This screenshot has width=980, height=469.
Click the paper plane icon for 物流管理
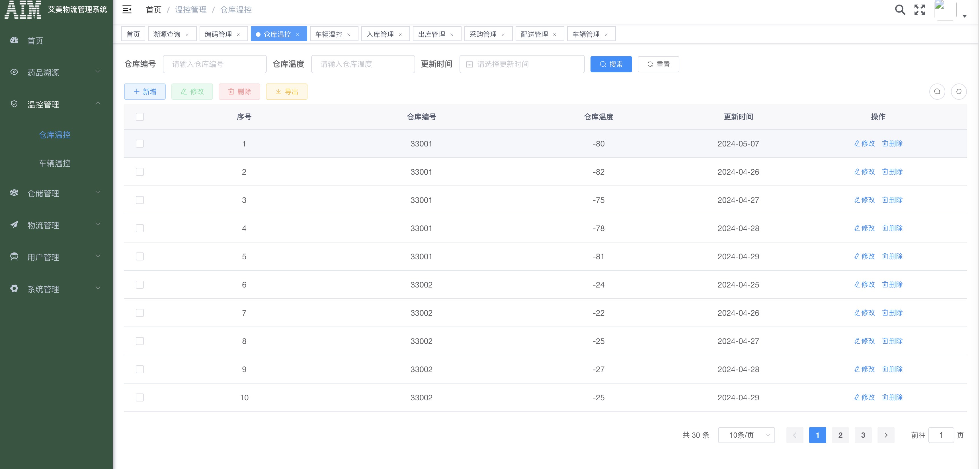point(14,225)
